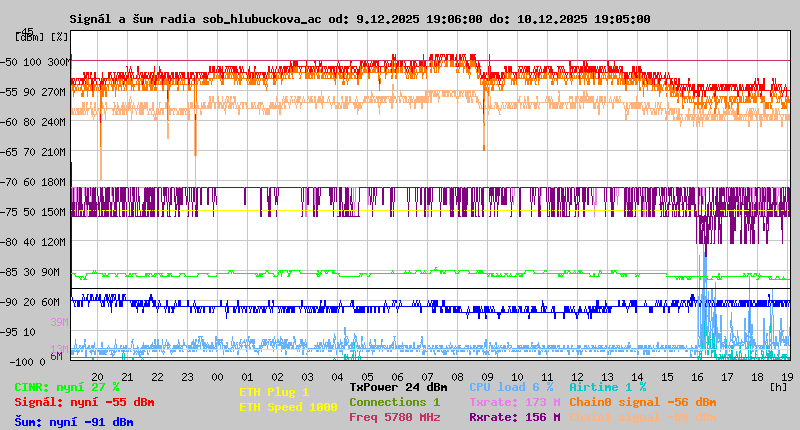Select the end date '10.12.2025 19:05:00' in title
Viewport: 800px width, 430px height.
pyautogui.click(x=584, y=19)
